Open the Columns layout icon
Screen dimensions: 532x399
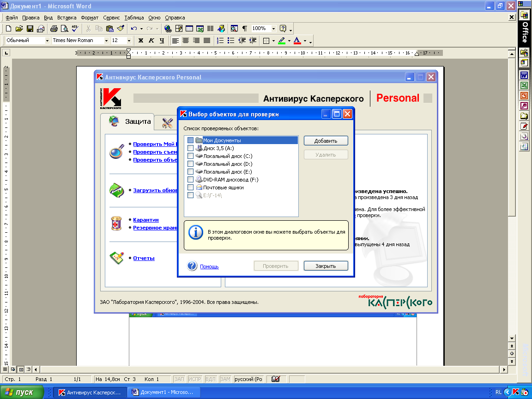211,29
